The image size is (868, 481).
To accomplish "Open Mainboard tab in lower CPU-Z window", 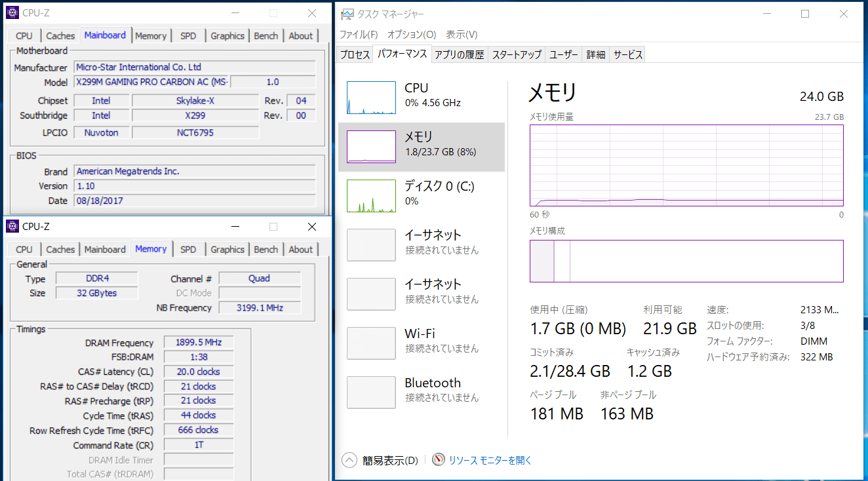I will coord(105,250).
